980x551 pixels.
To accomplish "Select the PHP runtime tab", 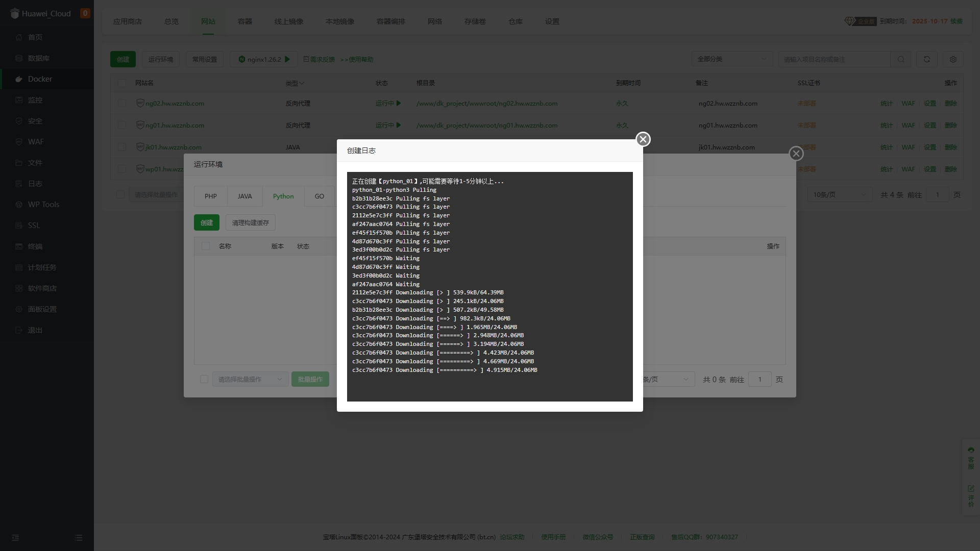I will pos(211,196).
